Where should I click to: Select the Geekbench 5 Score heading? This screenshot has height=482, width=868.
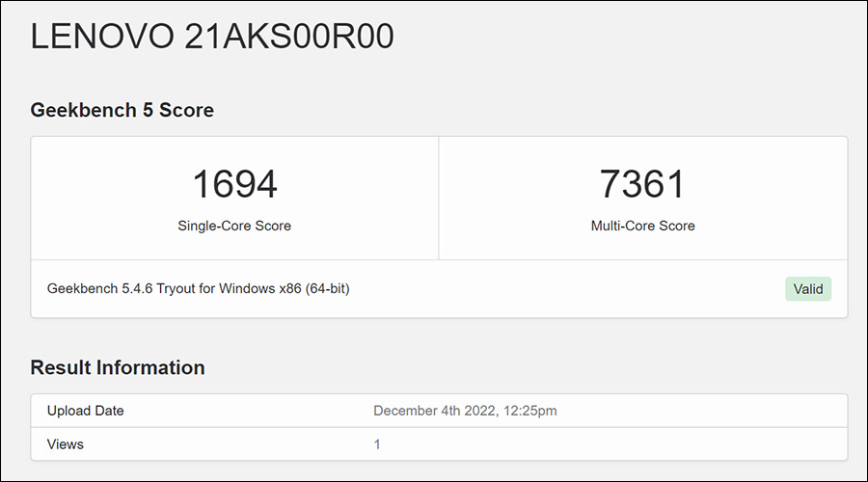(x=122, y=110)
